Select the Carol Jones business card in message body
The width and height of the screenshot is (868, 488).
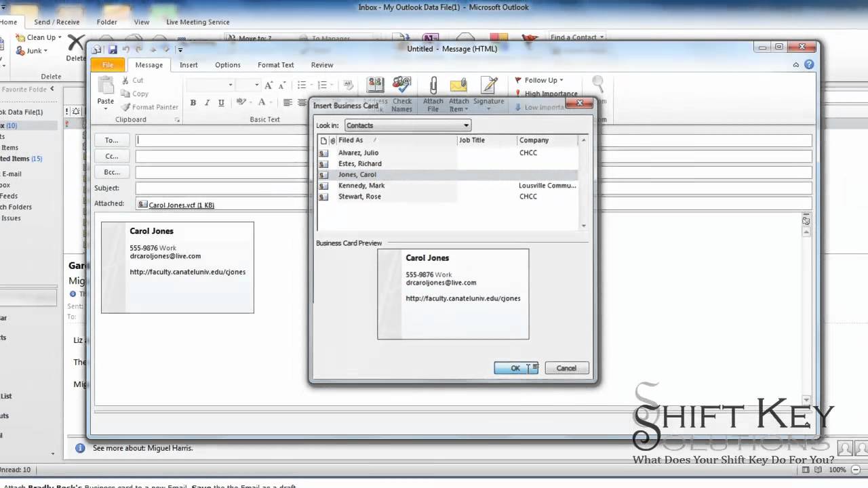[178, 268]
